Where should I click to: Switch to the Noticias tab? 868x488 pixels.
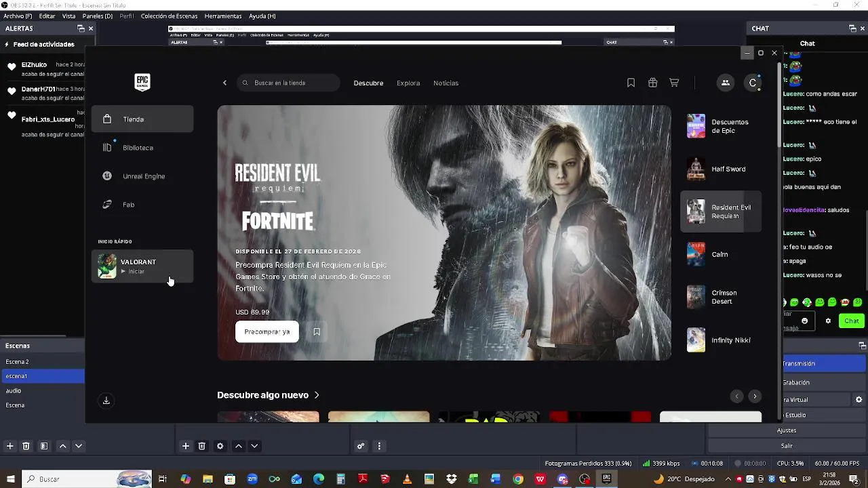446,83
